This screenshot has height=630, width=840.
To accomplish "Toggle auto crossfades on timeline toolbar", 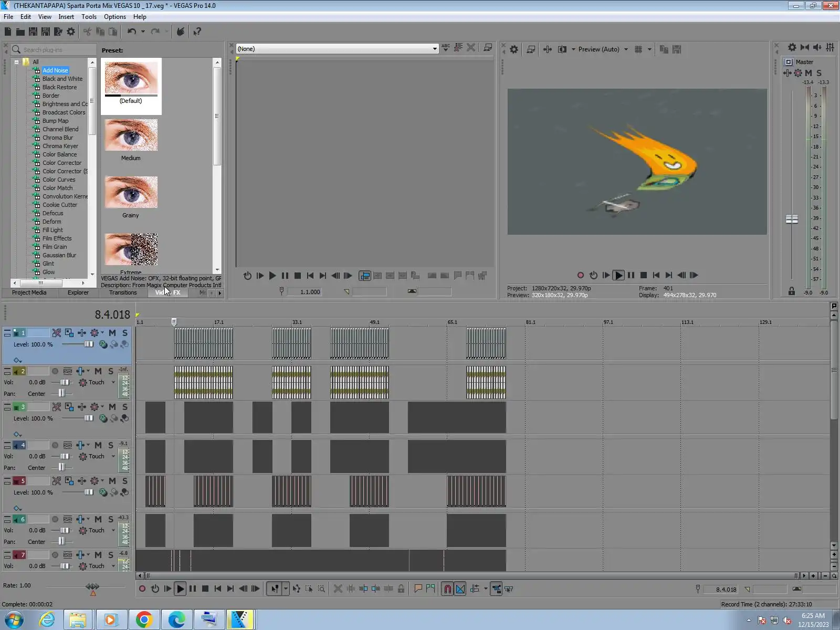I will [x=460, y=589].
